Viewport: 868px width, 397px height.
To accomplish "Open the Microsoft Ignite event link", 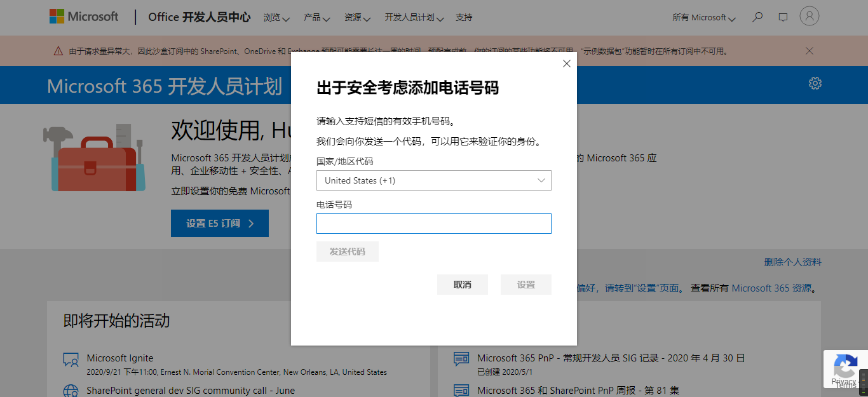I will pyautogui.click(x=120, y=358).
